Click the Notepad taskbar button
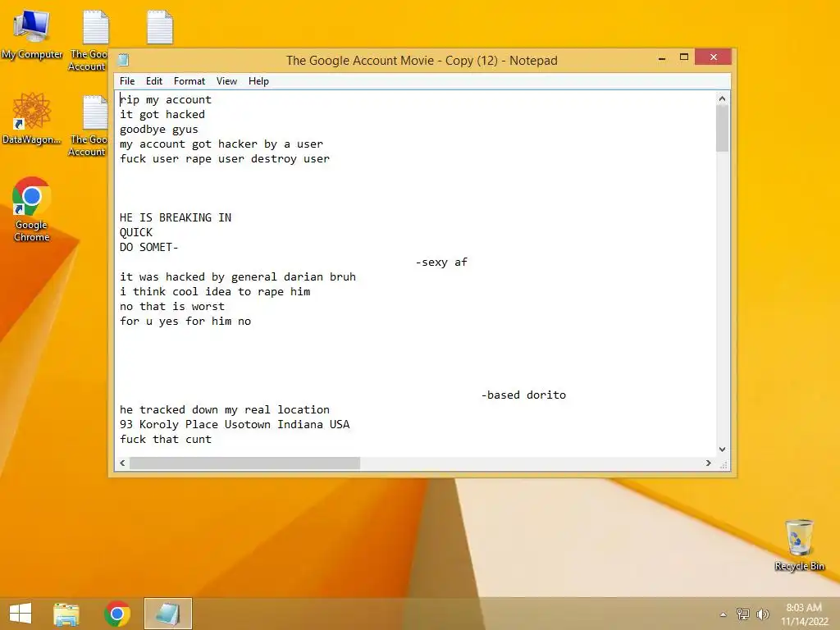Image resolution: width=840 pixels, height=630 pixels. tap(167, 614)
